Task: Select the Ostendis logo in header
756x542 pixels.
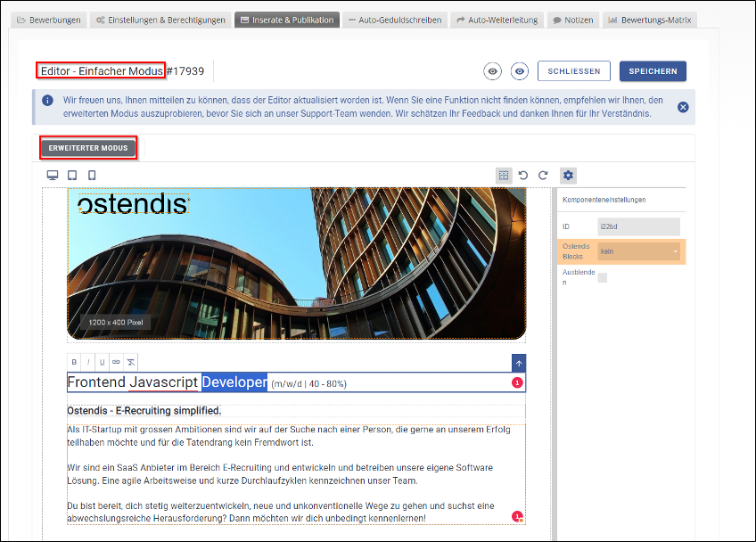Action: [134, 204]
